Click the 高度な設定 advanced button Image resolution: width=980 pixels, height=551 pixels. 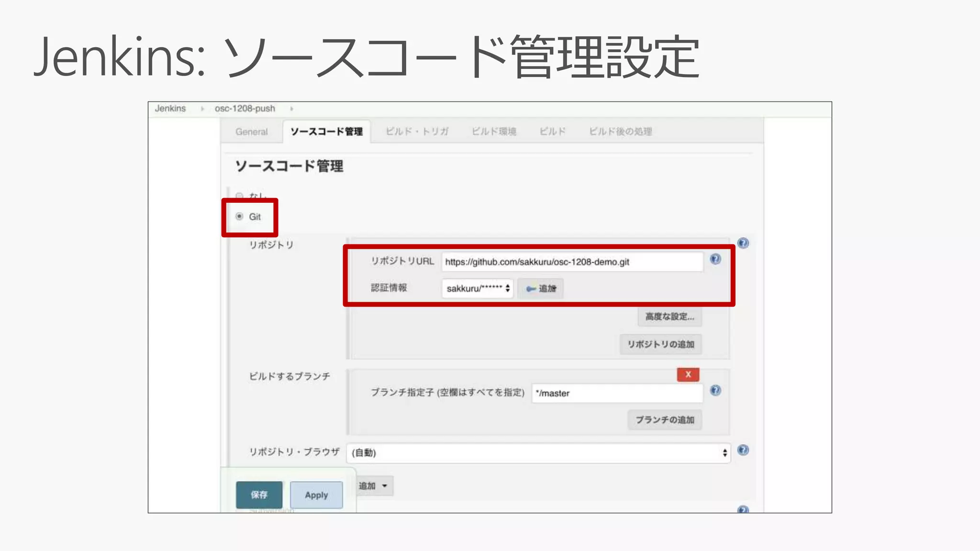[669, 317]
